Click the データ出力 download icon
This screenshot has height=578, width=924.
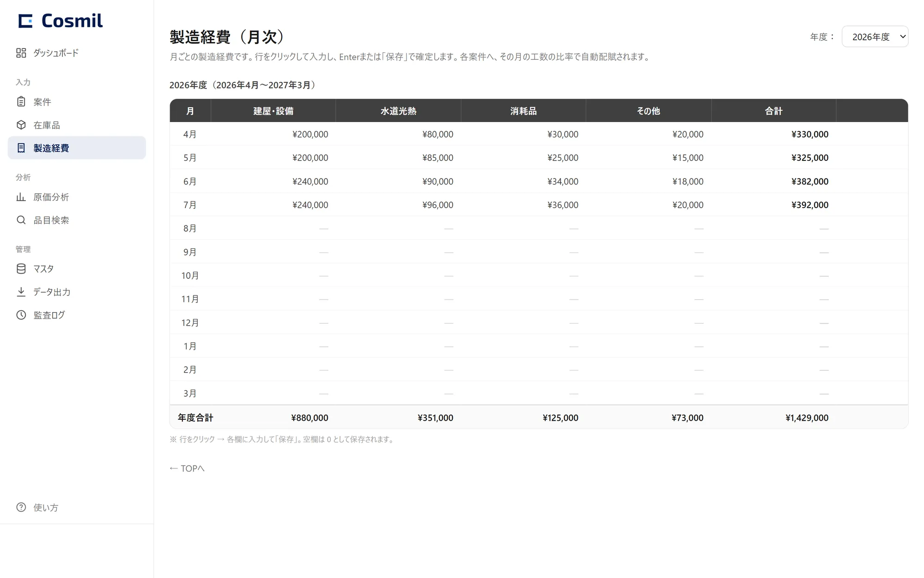pos(21,292)
